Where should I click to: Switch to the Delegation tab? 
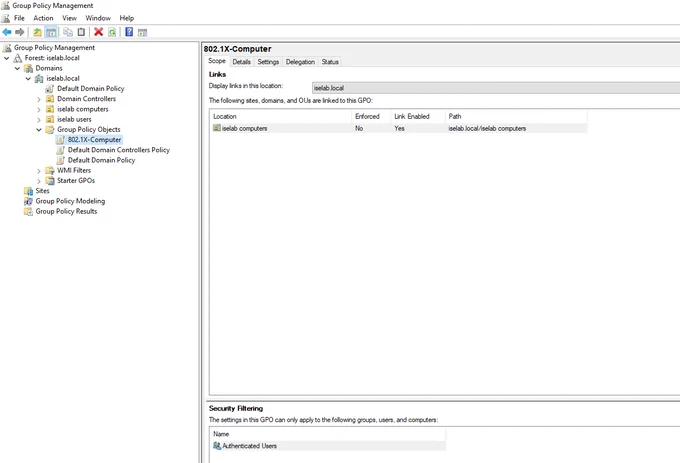pyautogui.click(x=300, y=62)
